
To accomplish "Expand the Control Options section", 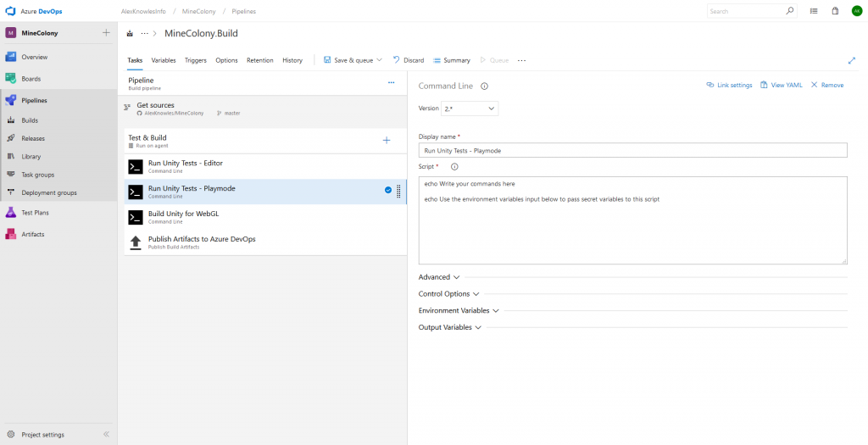I will tap(448, 294).
